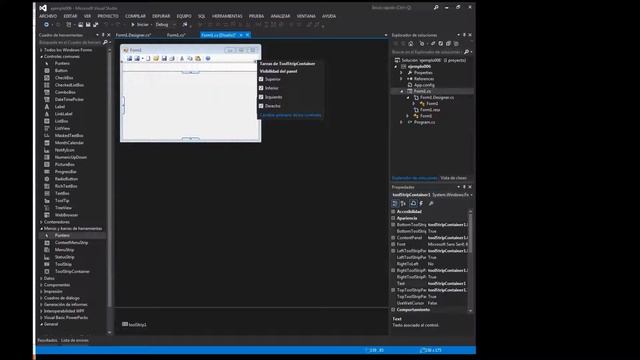Expand the Program.cs node in Solution Explorer
This screenshot has width=640, height=360.
(402, 122)
